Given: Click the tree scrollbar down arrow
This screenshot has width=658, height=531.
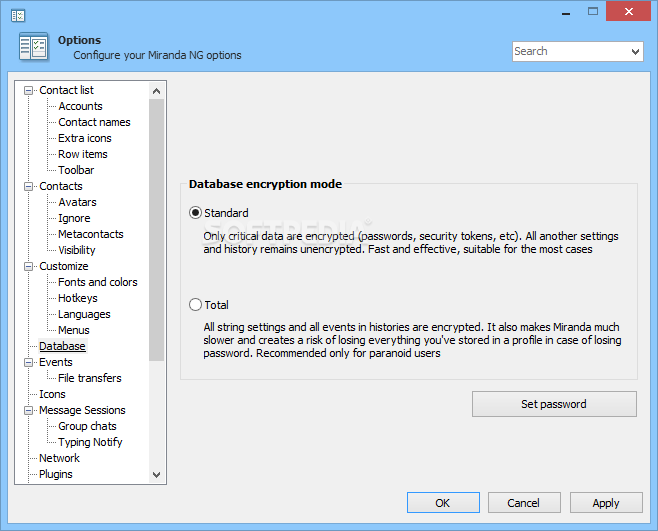Looking at the screenshot, I should 157,475.
